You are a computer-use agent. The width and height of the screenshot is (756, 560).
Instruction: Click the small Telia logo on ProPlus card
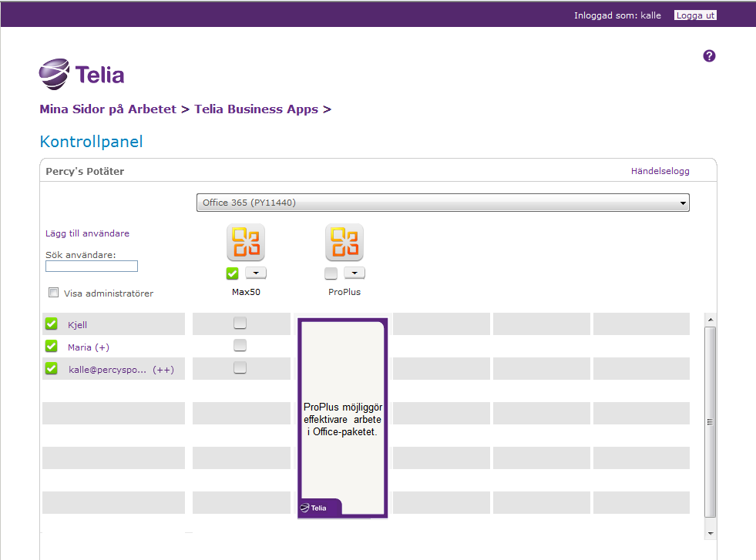314,508
